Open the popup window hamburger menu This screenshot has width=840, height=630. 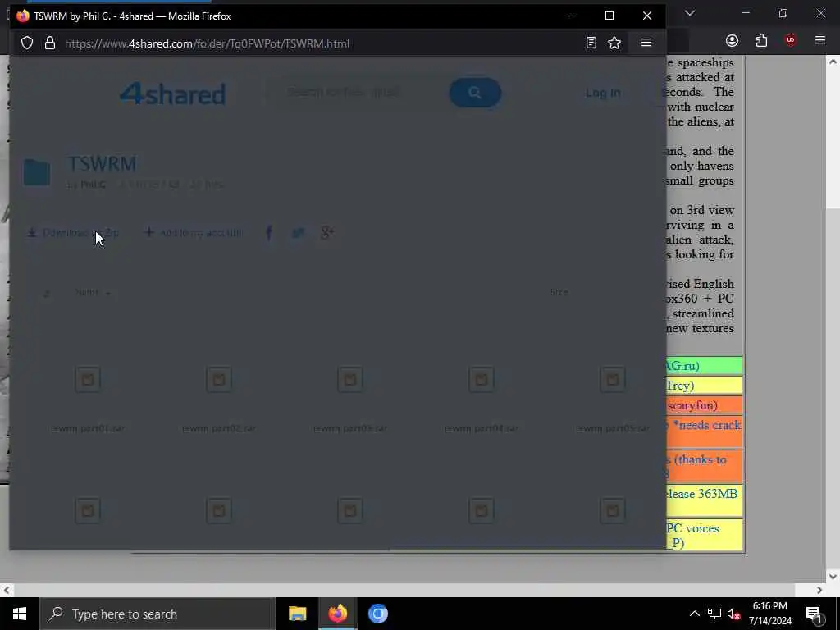point(646,43)
